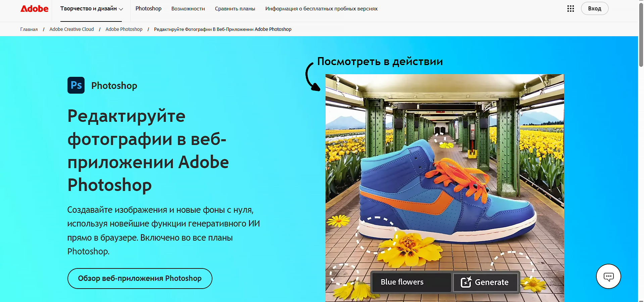Click the Photoshop product name text
Image resolution: width=644 pixels, height=302 pixels.
[x=114, y=86]
